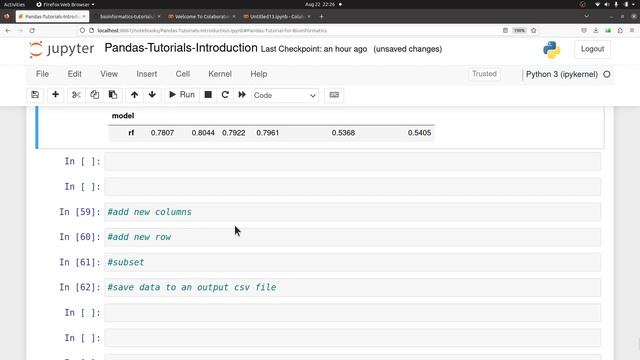
Task: Switch to Untitled13.ipynb Colab tab
Action: pyautogui.click(x=277, y=16)
